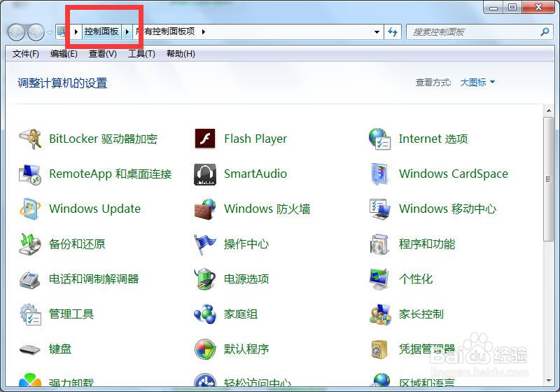
Task: Open the Windows 防火墙 link
Action: [x=267, y=209]
